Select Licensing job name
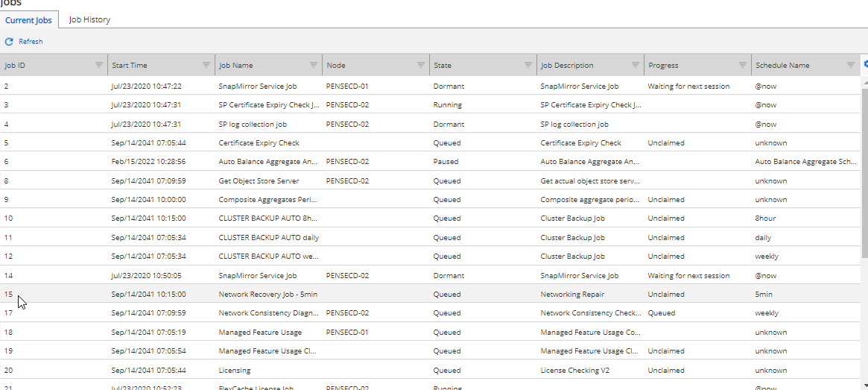The image size is (868, 390). click(235, 370)
